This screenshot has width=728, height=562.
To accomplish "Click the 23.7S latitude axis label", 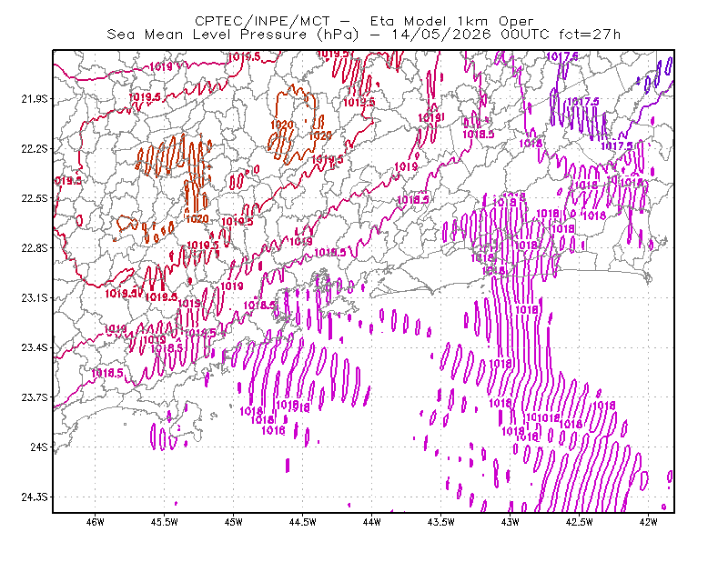I will [35, 397].
